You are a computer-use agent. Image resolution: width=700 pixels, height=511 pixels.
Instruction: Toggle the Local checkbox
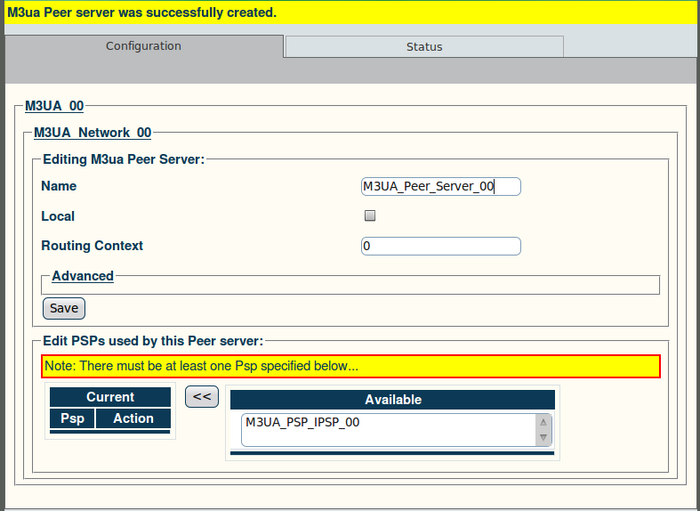click(370, 216)
